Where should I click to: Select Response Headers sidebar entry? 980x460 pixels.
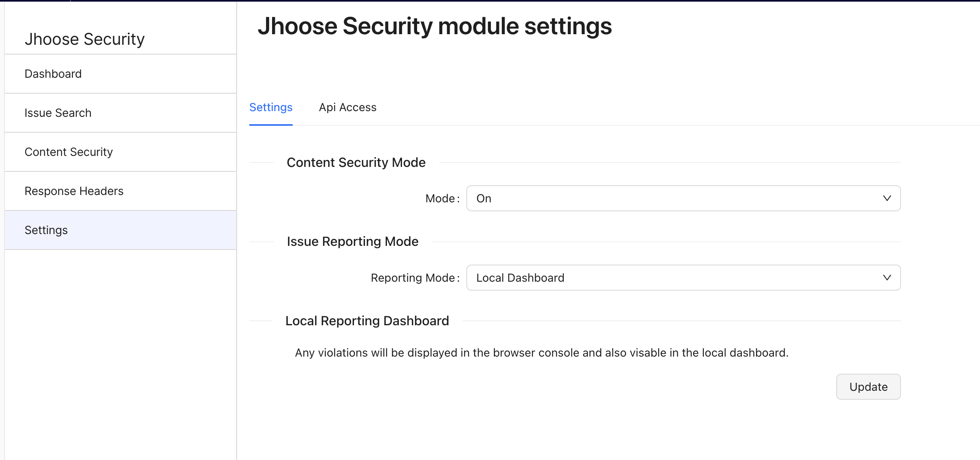[x=74, y=191]
